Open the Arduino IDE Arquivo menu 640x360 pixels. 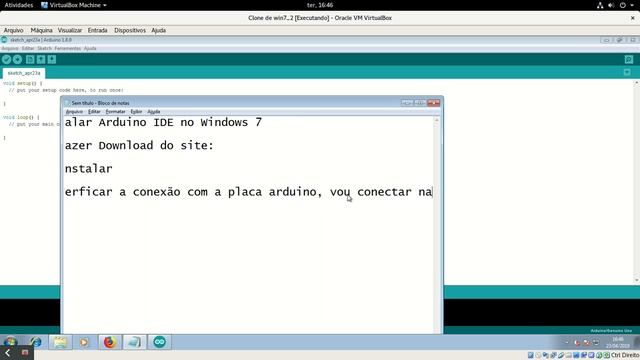[x=9, y=48]
